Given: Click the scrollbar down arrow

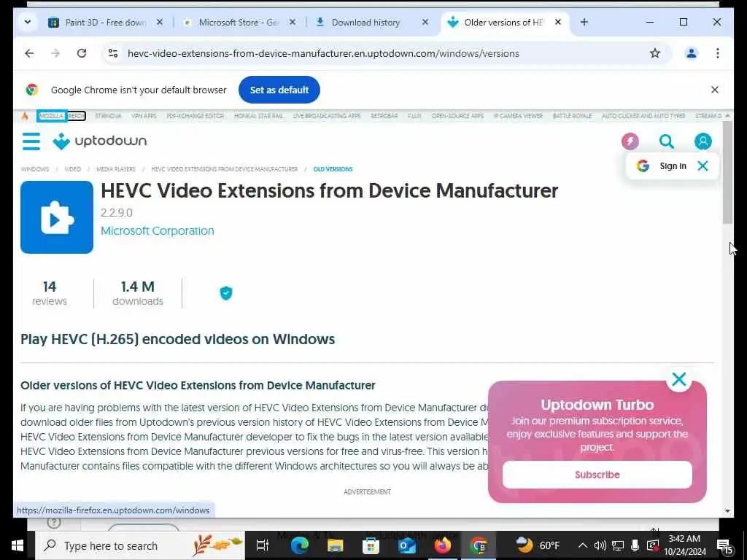Looking at the screenshot, I should click(727, 511).
